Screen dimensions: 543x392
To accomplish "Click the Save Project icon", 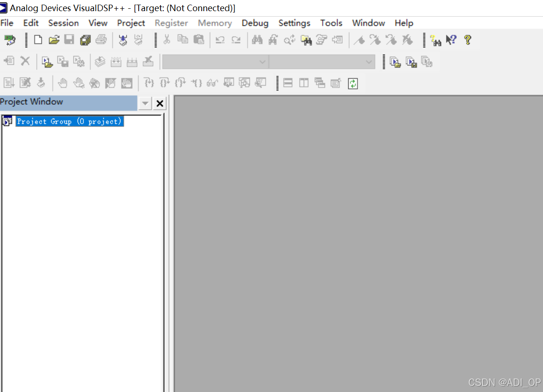I will click(63, 62).
